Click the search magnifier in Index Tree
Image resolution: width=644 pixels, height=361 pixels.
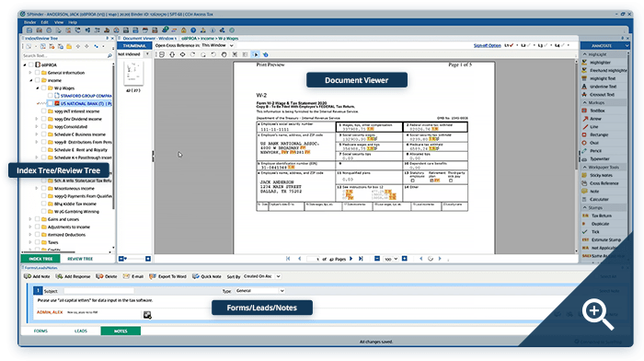pyautogui.click(x=109, y=55)
